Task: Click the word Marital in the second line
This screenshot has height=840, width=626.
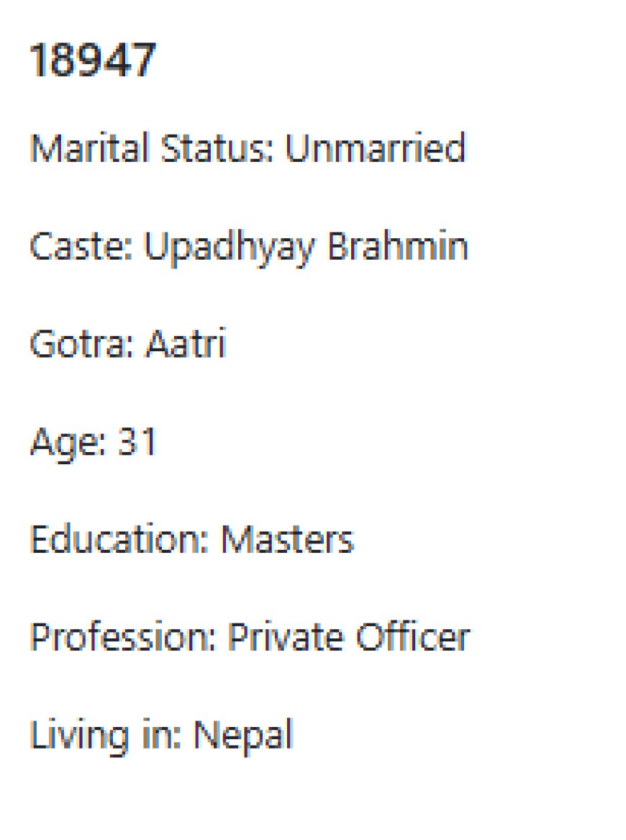Action: 89,148
